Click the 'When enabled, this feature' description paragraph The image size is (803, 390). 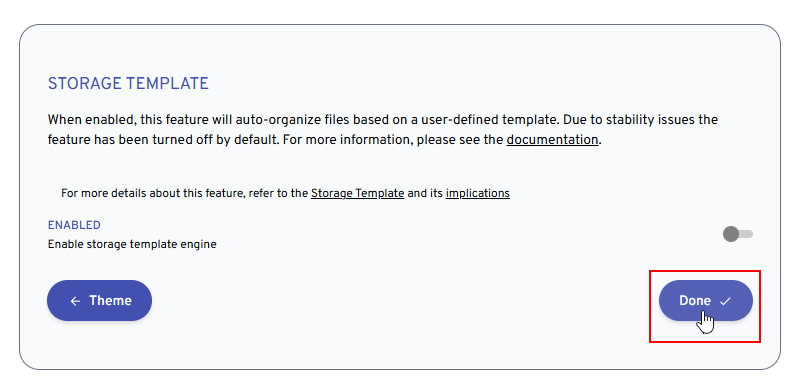pos(383,130)
